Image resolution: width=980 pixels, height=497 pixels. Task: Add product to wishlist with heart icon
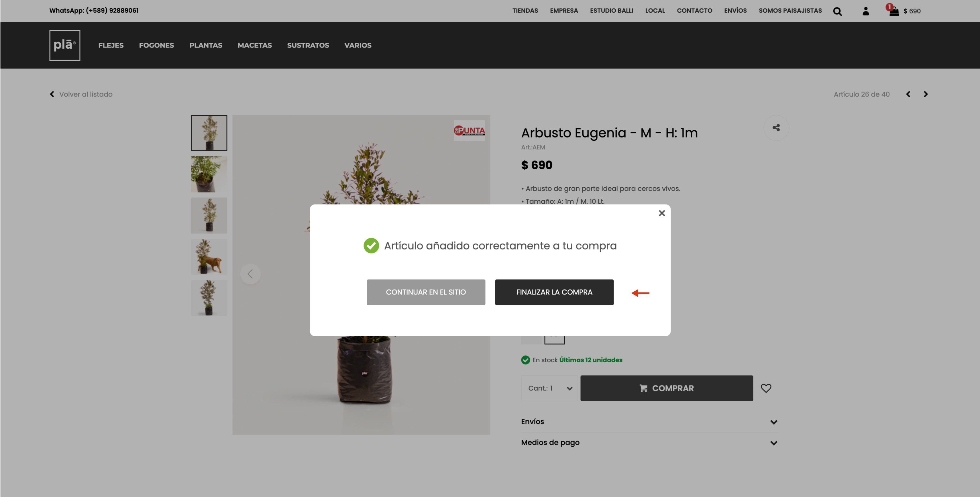click(766, 388)
